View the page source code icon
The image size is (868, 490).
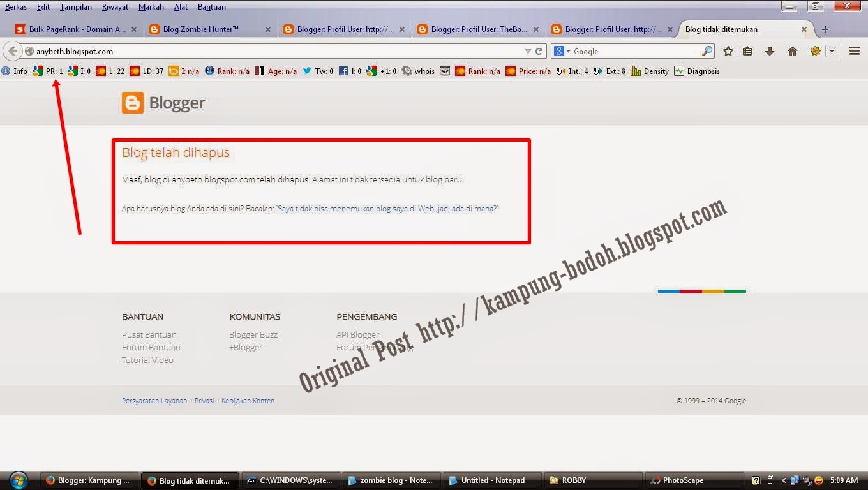[445, 71]
